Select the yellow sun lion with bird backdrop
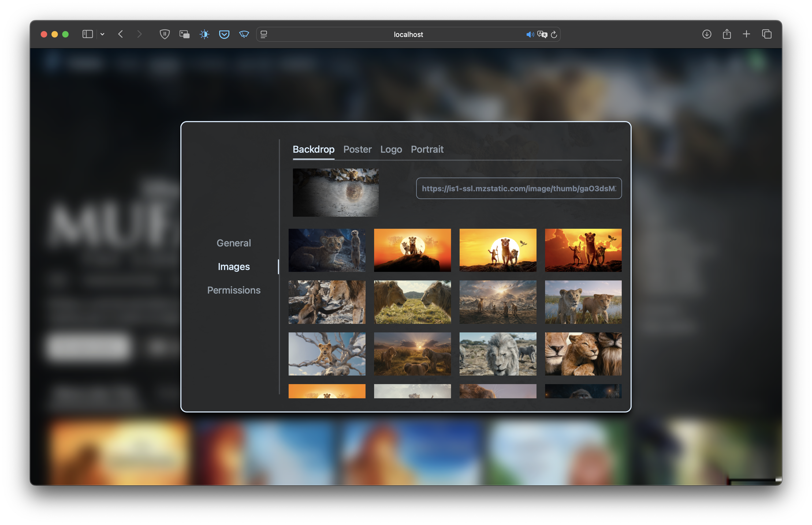 pos(498,250)
